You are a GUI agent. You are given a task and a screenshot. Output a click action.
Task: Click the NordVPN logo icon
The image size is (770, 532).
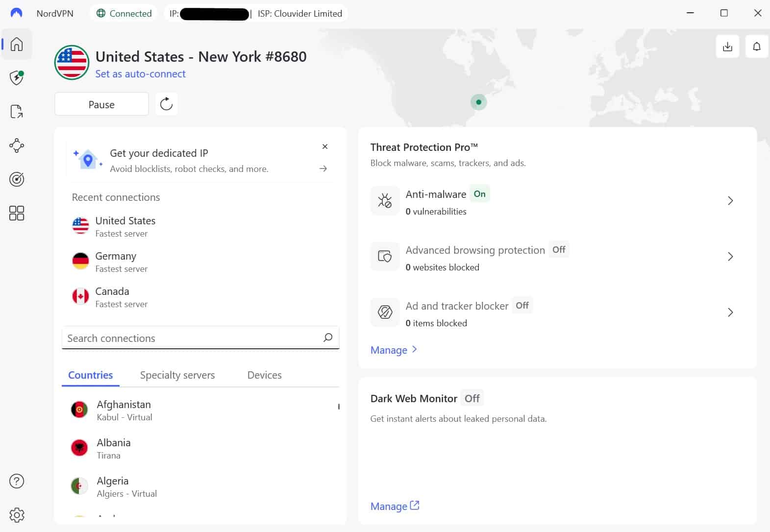pos(16,13)
